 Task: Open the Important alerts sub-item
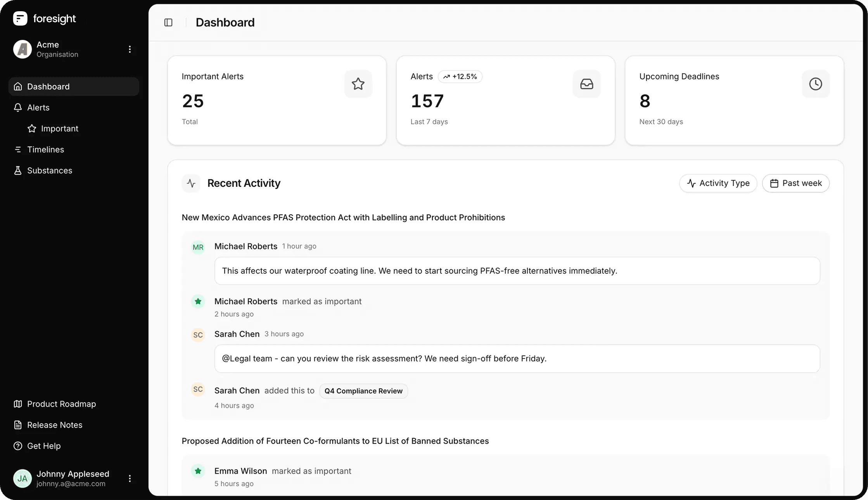pos(59,129)
